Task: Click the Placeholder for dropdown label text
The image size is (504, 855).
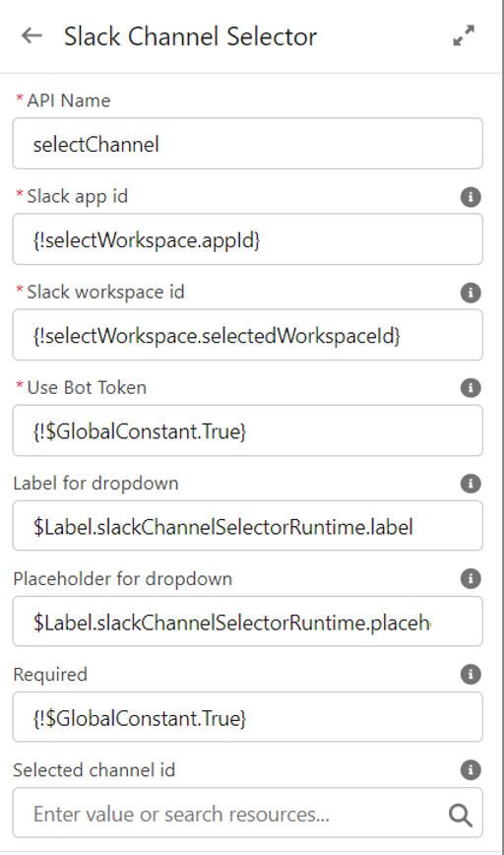Action: [x=123, y=579]
